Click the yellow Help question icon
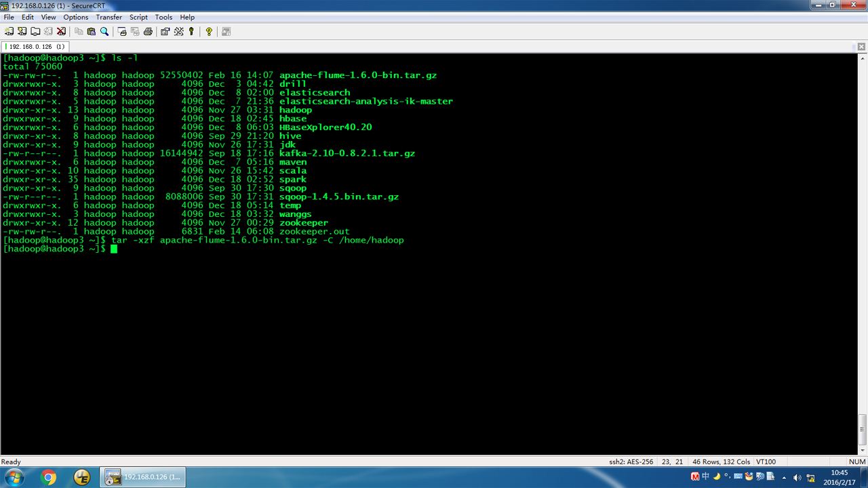Screen dimensions: 868x488 pyautogui.click(x=209, y=31)
